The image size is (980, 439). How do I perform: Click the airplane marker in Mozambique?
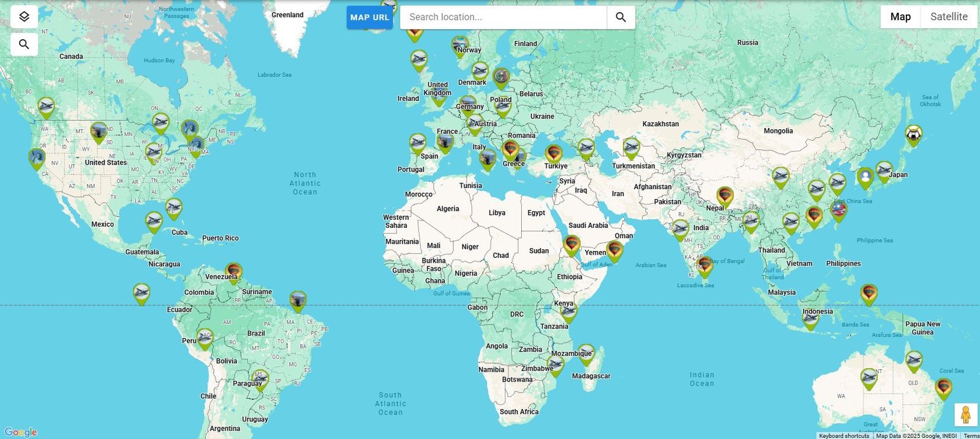point(586,354)
